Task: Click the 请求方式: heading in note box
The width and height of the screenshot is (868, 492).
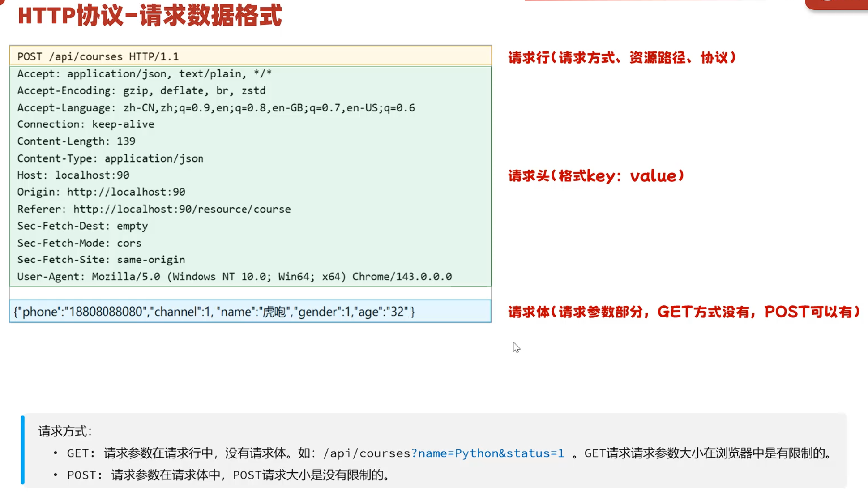Action: click(65, 431)
